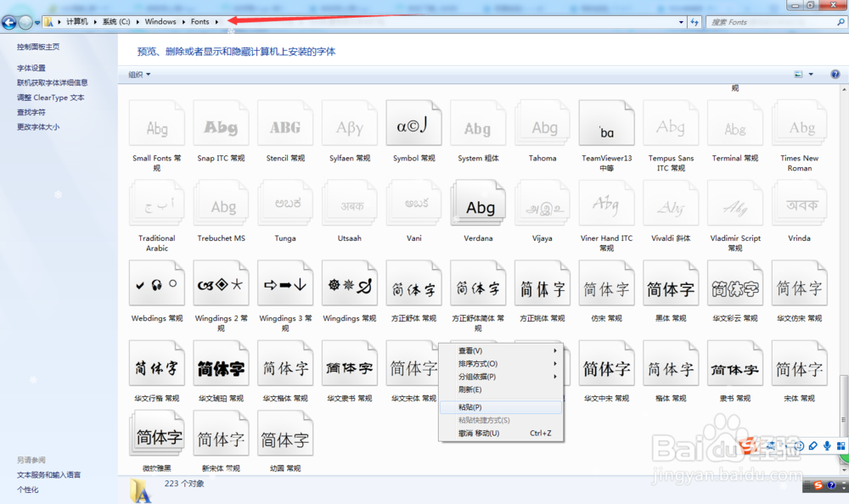Open 查找字符 link
Screen dimensions: 849x504
tap(31, 113)
